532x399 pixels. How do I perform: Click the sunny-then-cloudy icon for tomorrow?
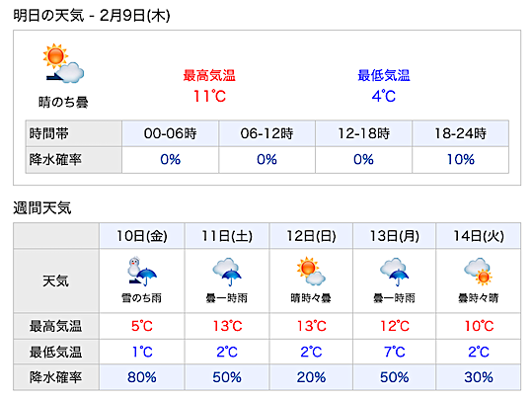(x=63, y=63)
